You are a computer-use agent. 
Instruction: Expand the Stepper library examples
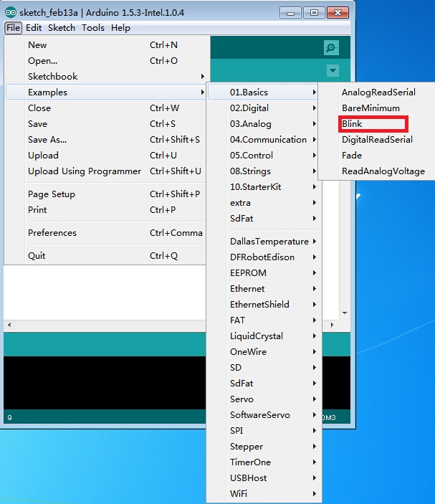coord(263,446)
